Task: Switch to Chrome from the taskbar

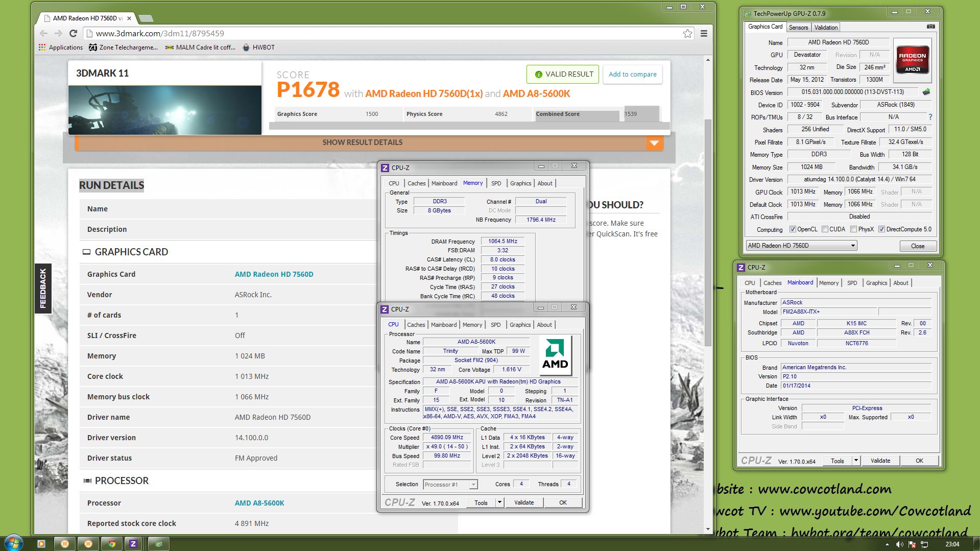Action: (112, 544)
